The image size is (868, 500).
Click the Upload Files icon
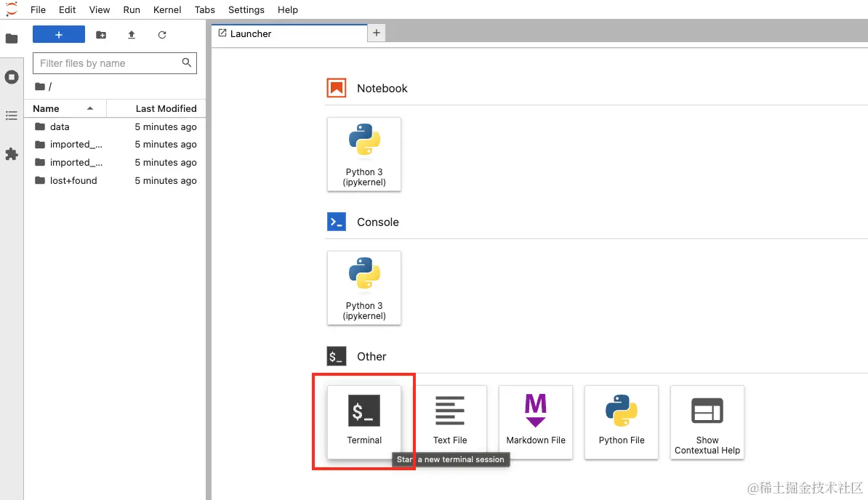132,35
